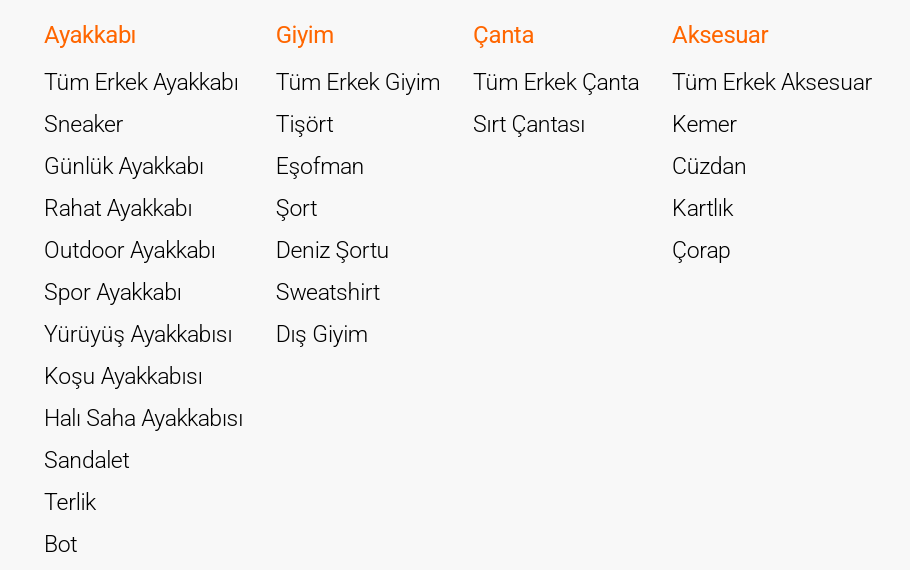Click the Bot link
Viewport: 910px width, 570px height.
pos(60,544)
